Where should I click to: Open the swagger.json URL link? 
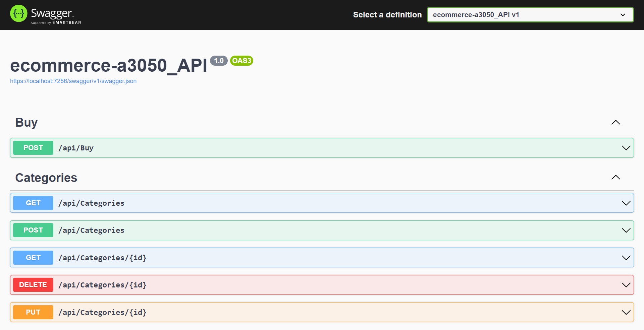coord(73,81)
